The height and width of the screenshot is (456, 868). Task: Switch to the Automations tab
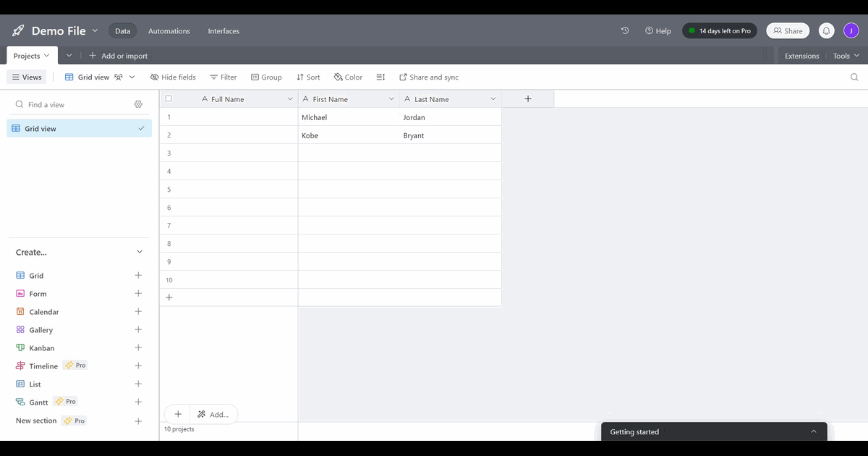(169, 31)
